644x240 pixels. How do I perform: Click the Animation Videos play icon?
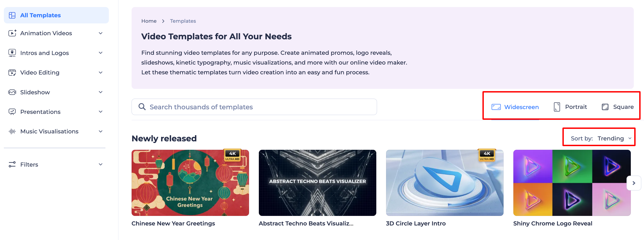[x=12, y=33]
